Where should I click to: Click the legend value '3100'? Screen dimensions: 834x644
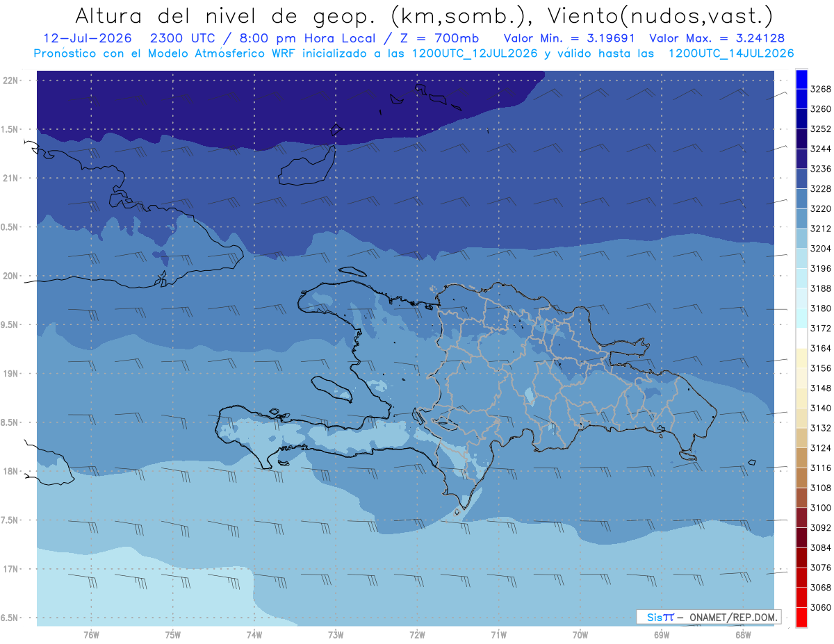[821, 508]
